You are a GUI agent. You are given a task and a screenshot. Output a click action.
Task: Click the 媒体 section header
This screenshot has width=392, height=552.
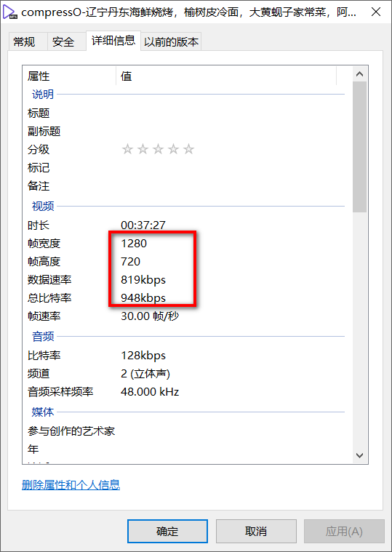click(43, 412)
